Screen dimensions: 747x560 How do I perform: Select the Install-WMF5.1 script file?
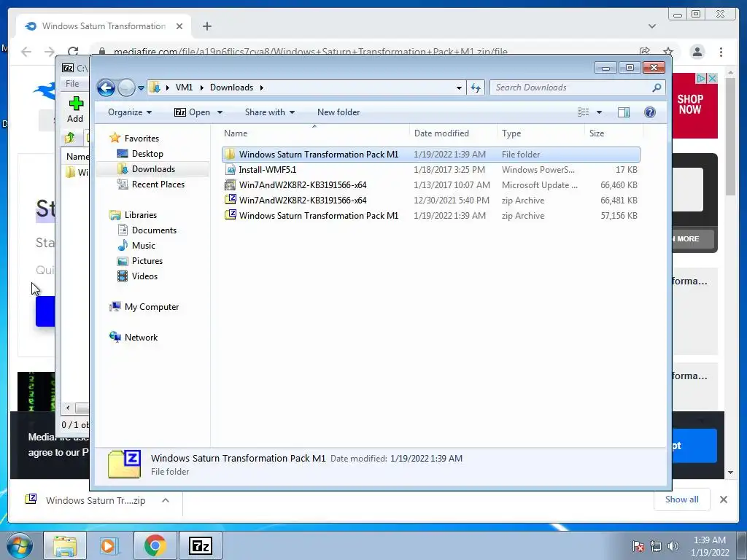430,169
